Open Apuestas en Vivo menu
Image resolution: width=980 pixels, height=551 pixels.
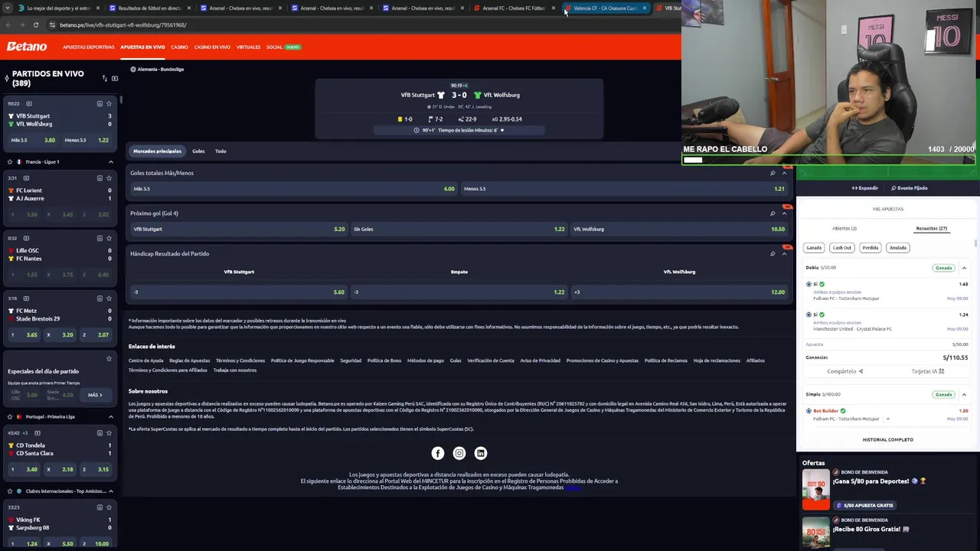tap(142, 47)
